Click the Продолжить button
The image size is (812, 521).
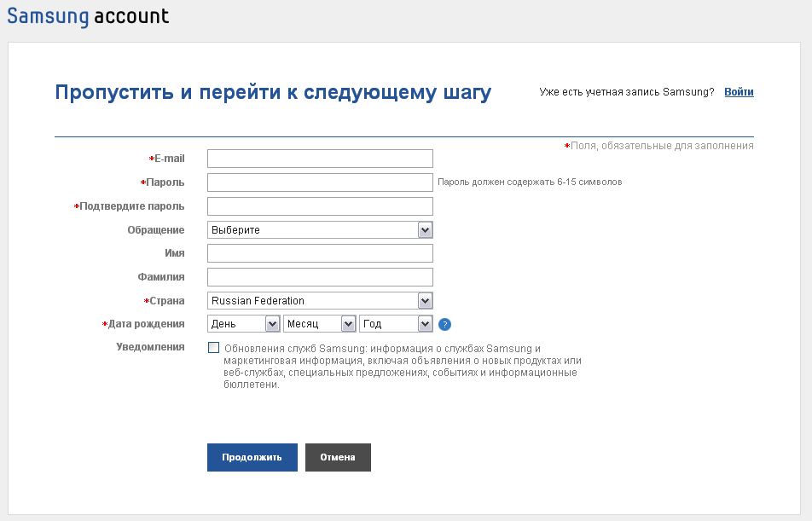tap(252, 457)
